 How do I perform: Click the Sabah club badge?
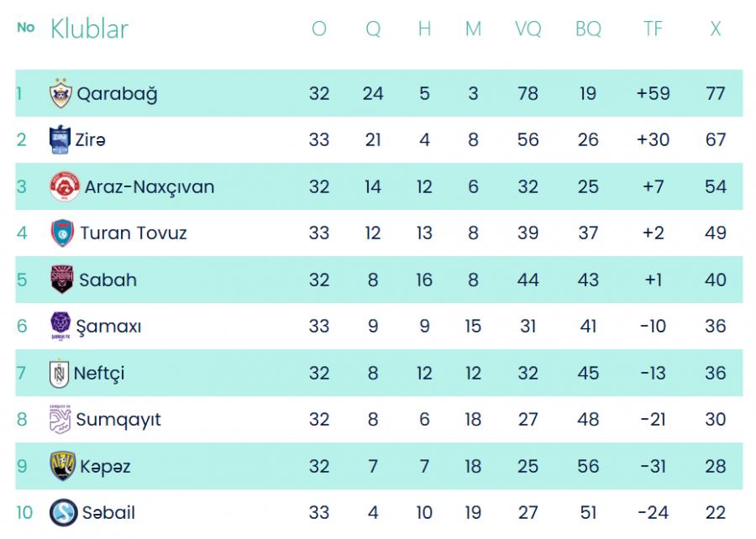coord(62,280)
